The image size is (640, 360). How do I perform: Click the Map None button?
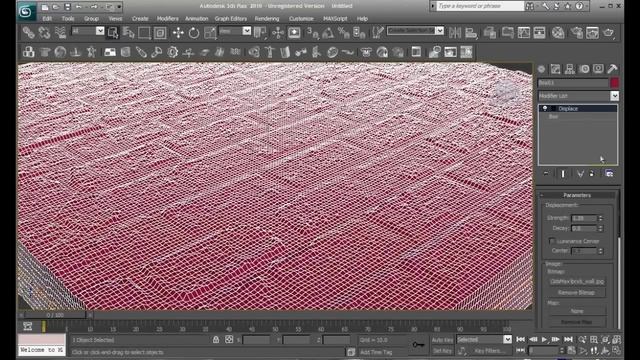point(576,311)
